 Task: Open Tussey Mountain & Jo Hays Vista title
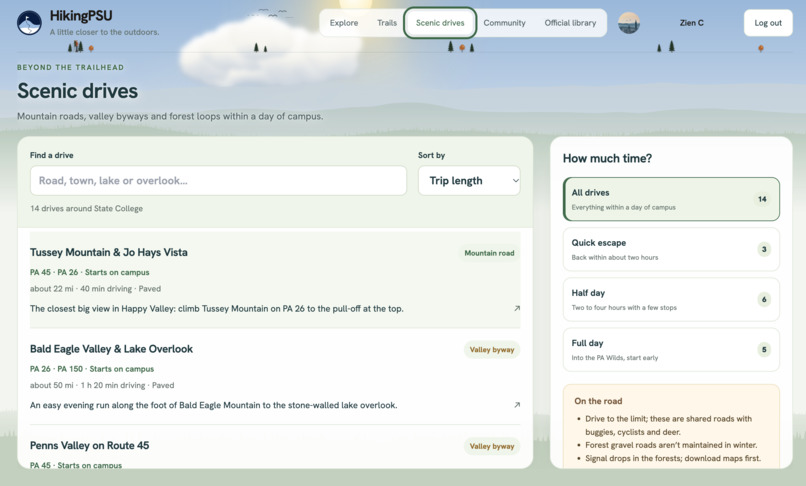(108, 253)
